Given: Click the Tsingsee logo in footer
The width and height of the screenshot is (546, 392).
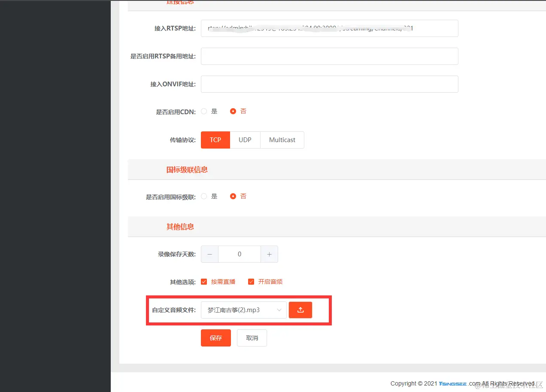Looking at the screenshot, I should pyautogui.click(x=452, y=383).
